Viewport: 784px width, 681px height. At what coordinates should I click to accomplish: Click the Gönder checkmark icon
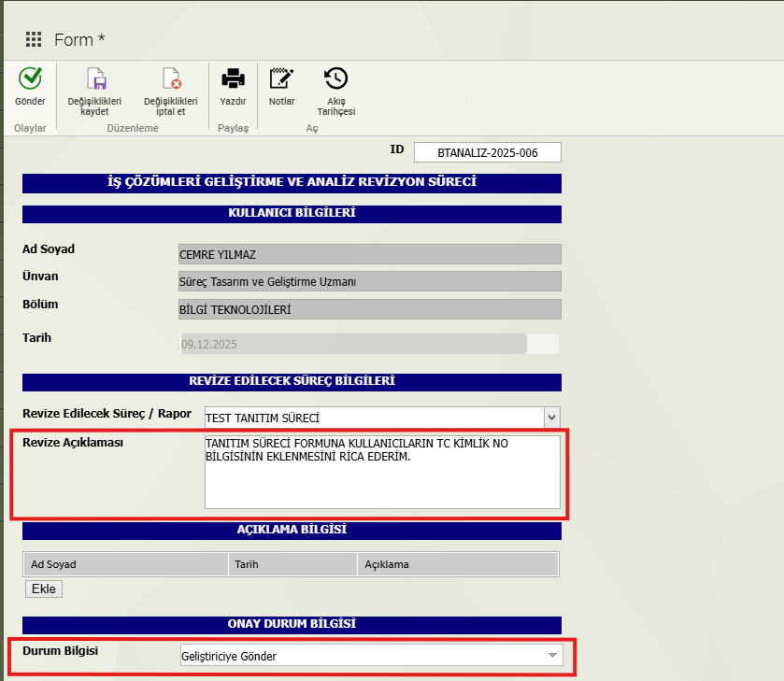(x=30, y=78)
